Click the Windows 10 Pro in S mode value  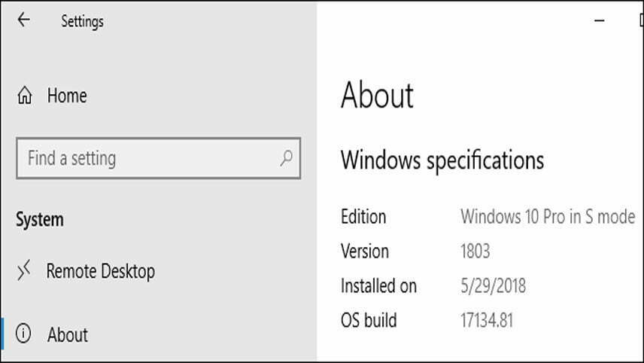[548, 217]
